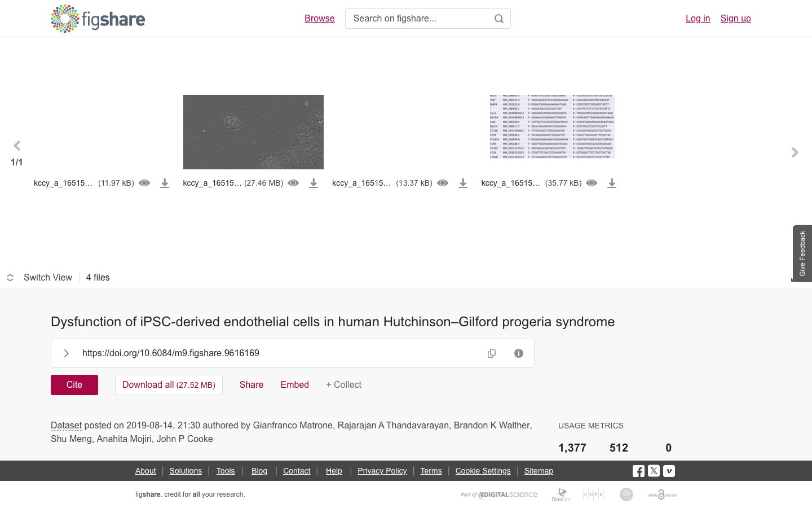The width and height of the screenshot is (812, 508).
Task: Click the '4 files' count
Action: click(x=98, y=278)
